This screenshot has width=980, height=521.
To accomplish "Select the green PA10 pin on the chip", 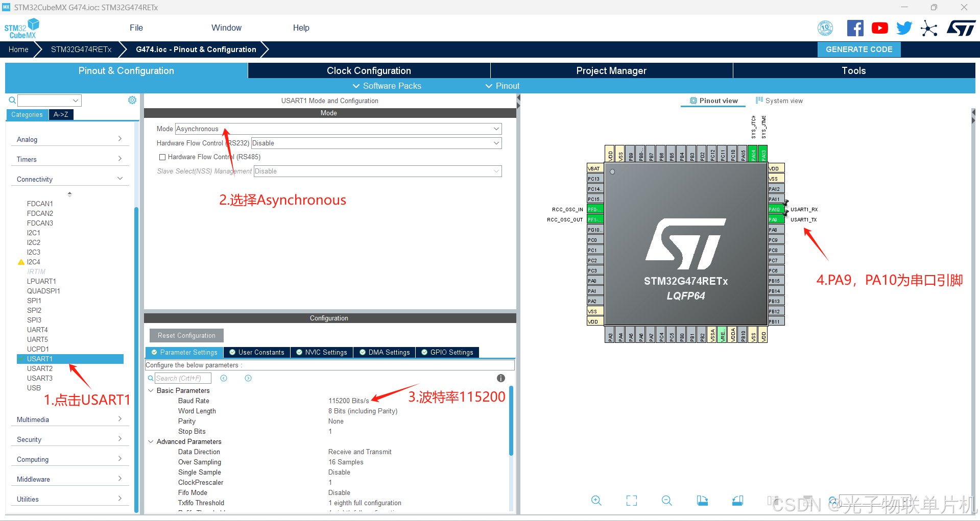I will click(776, 209).
